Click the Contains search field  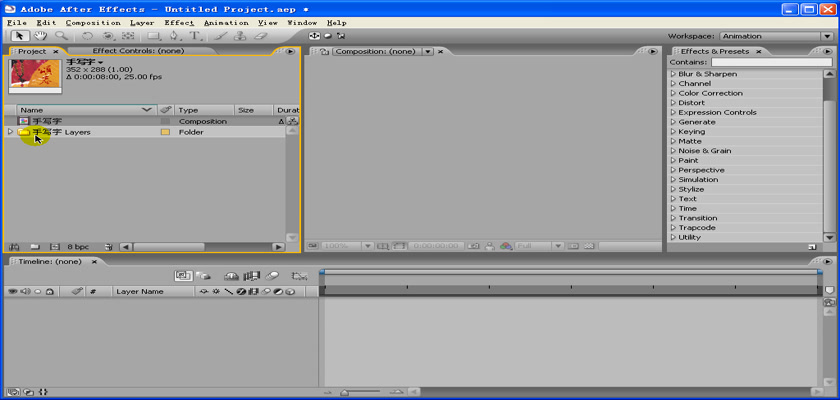[x=772, y=62]
